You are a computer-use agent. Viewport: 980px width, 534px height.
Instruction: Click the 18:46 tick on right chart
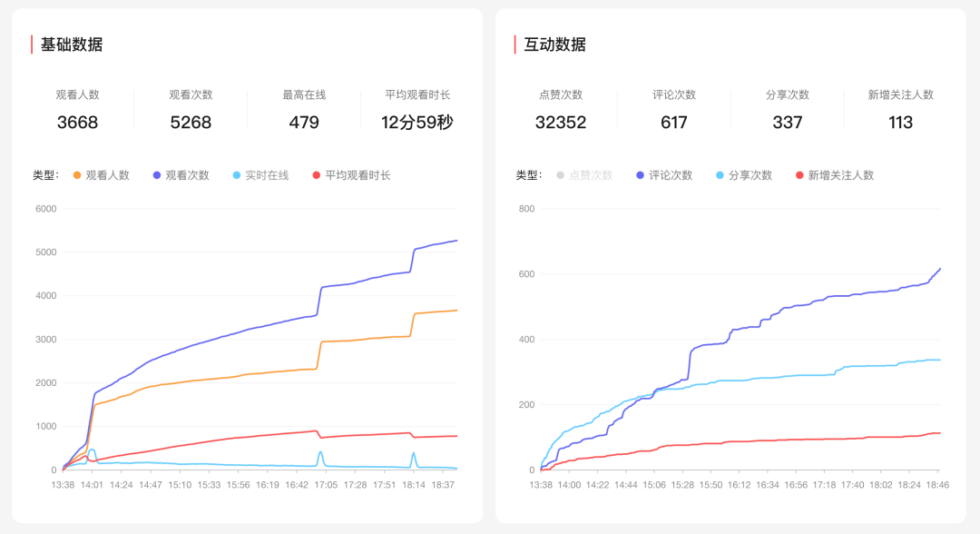click(x=937, y=485)
